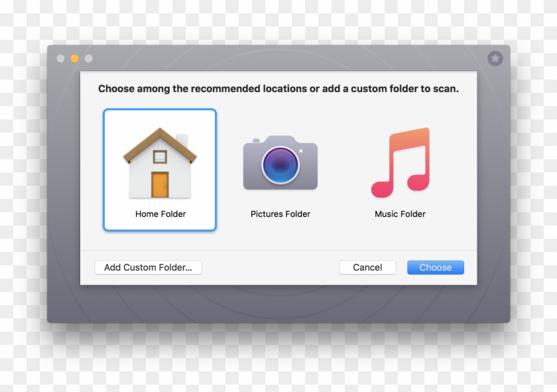The width and height of the screenshot is (557, 392).
Task: Click the dialog heading about recommended locations
Action: click(278, 88)
